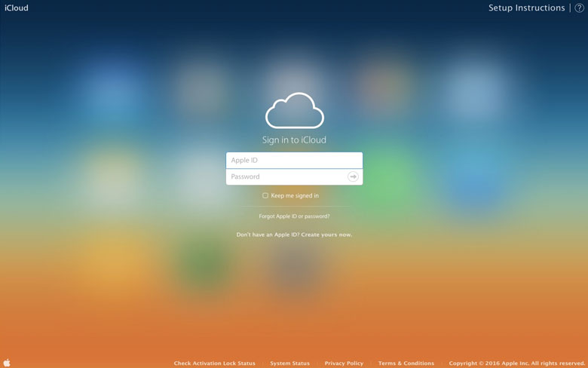Enable Keep me signed in checkbox
The width and height of the screenshot is (588, 368).
265,195
